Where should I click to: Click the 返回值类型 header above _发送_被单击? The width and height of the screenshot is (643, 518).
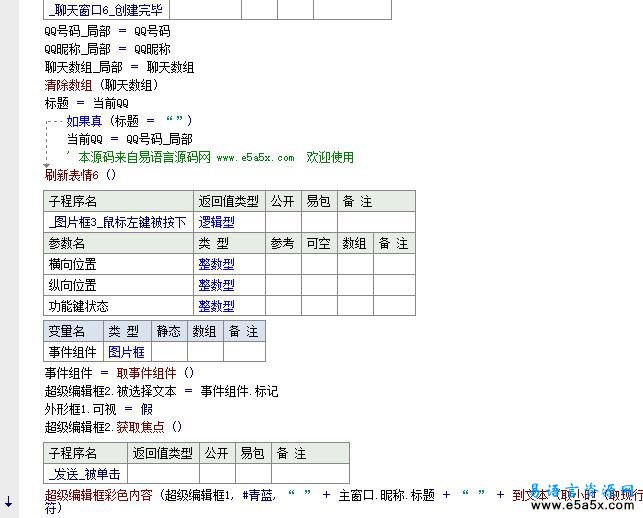163,454
